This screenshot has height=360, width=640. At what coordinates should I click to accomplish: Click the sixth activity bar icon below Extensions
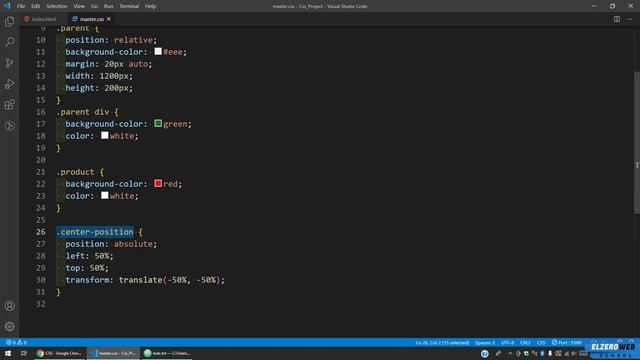[9, 126]
